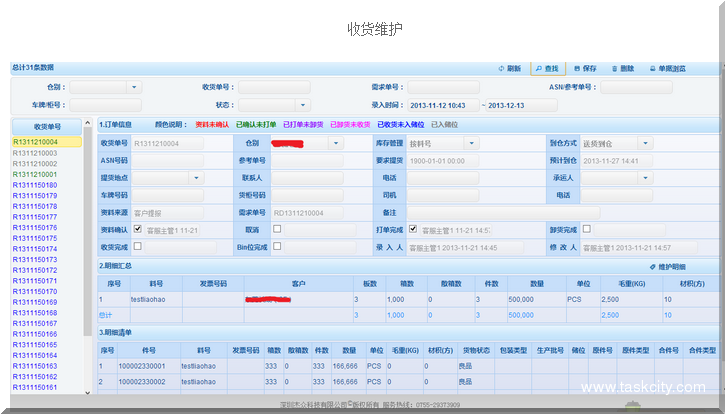
Task: Click the 刷新 refresh toolbar button
Action: [x=510, y=68]
